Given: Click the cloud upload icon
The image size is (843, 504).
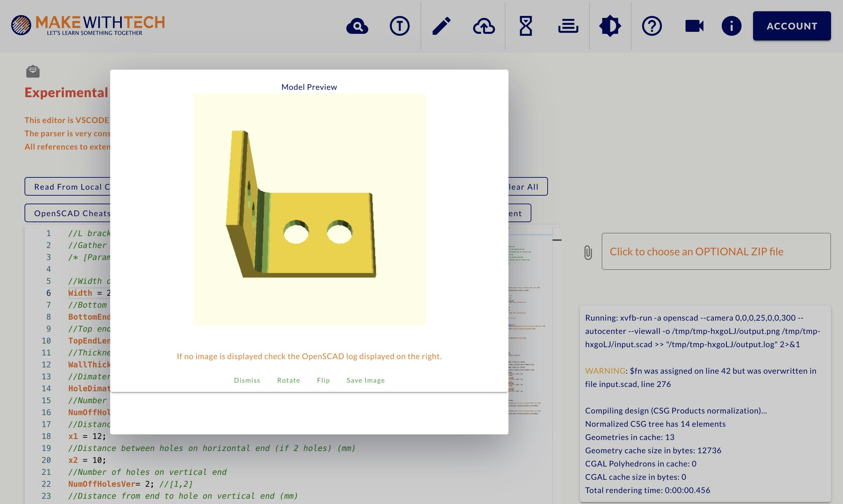Looking at the screenshot, I should (484, 26).
